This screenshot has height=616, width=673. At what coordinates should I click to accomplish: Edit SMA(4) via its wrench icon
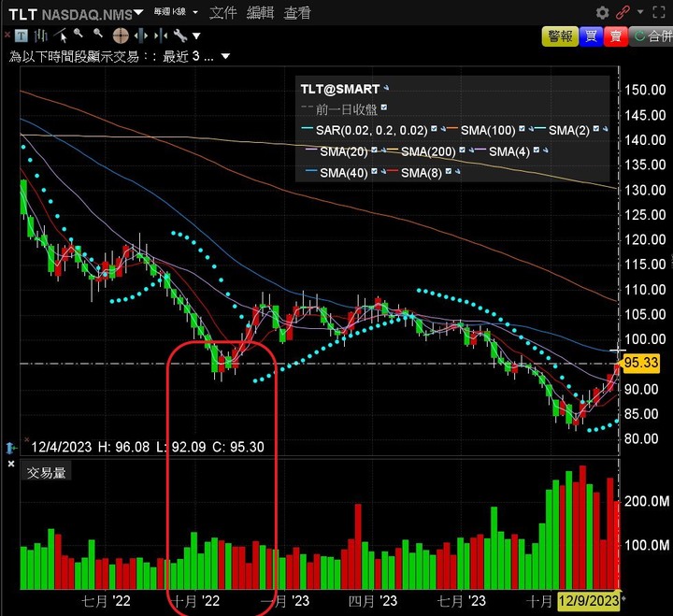click(546, 150)
